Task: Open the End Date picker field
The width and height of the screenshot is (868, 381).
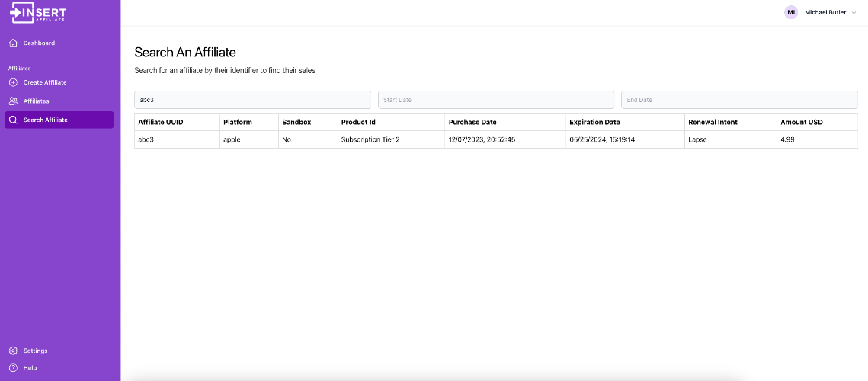Action: (x=739, y=100)
